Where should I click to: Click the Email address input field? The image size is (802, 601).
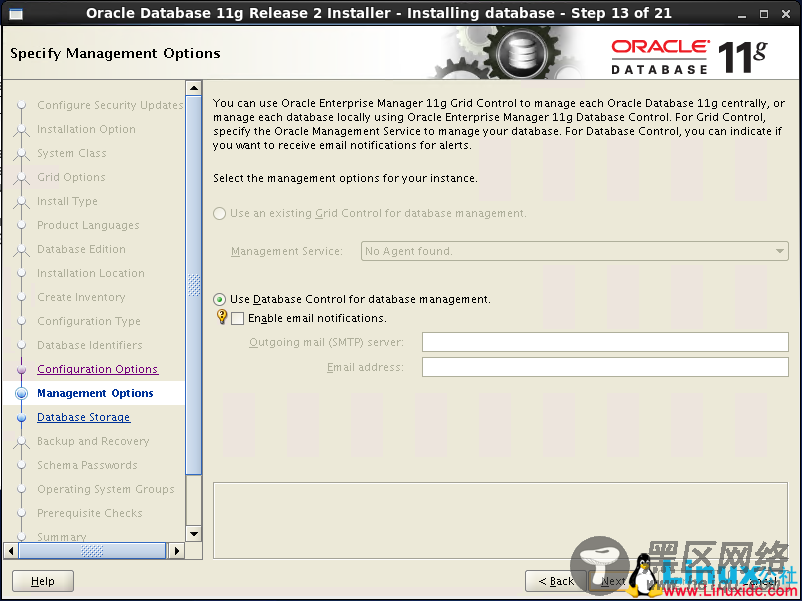coord(605,367)
